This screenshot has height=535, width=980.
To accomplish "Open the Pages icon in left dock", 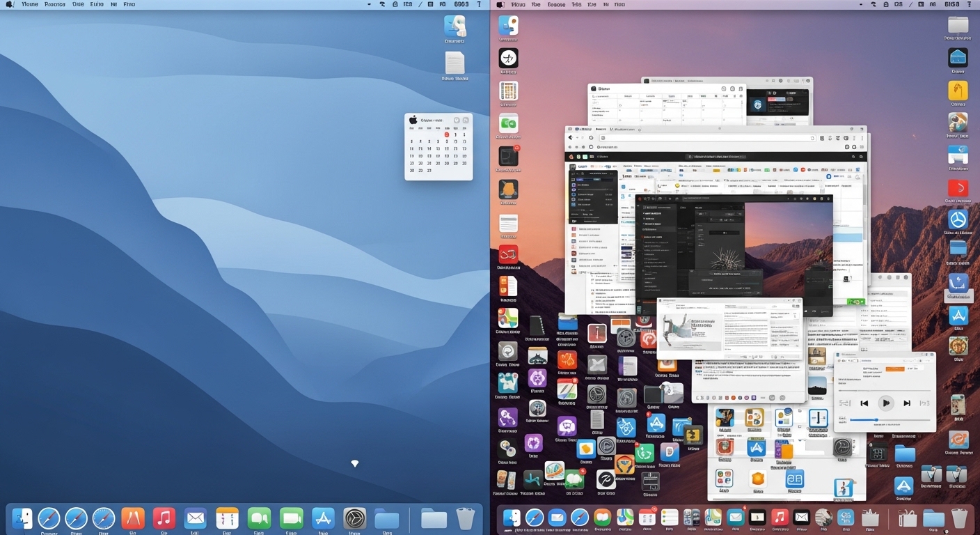I will click(133, 518).
